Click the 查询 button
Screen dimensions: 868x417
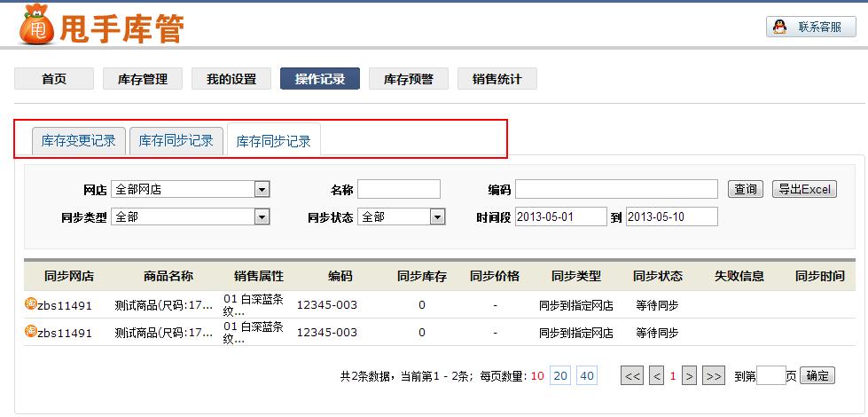746,189
